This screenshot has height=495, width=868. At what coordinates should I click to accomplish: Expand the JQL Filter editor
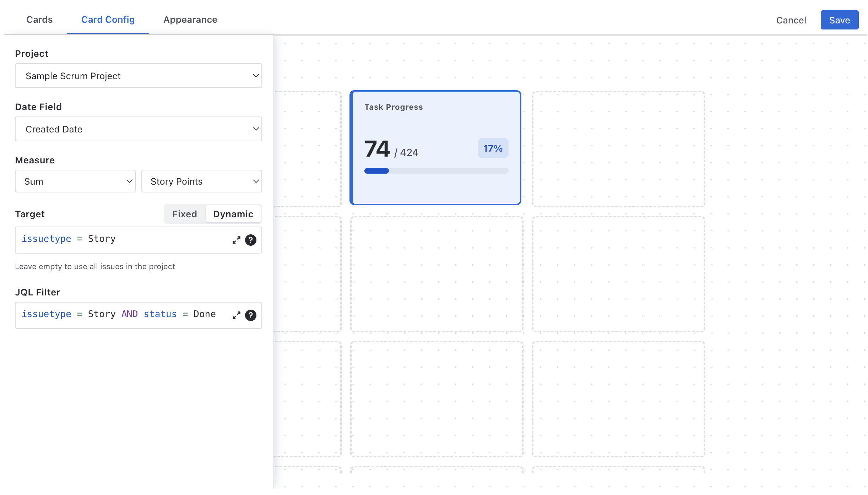(236, 315)
